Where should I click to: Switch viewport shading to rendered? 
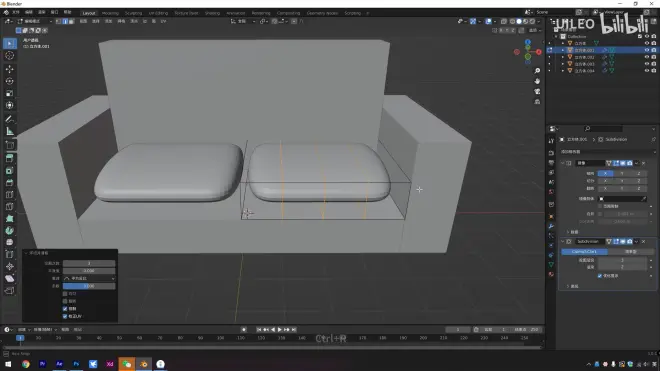pyautogui.click(x=532, y=21)
